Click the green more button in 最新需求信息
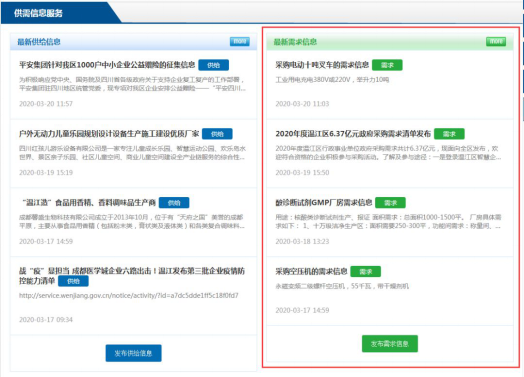Image resolution: width=524 pixels, height=377 pixels. (x=496, y=41)
